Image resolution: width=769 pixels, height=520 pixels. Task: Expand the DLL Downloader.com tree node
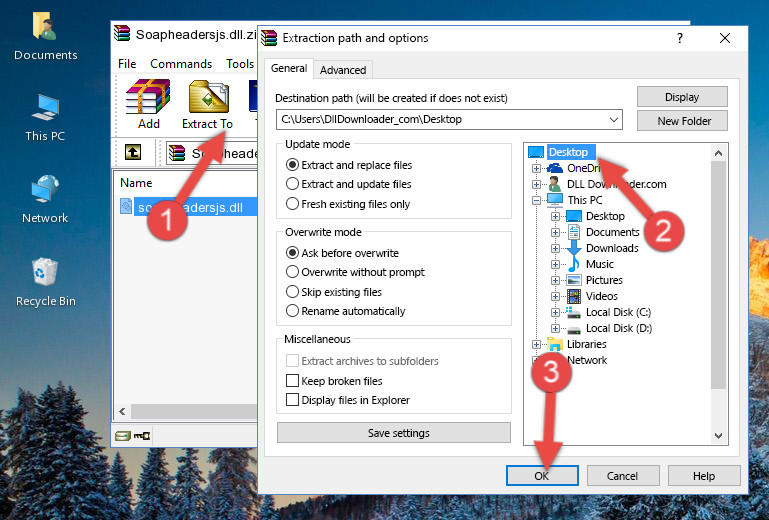[536, 184]
